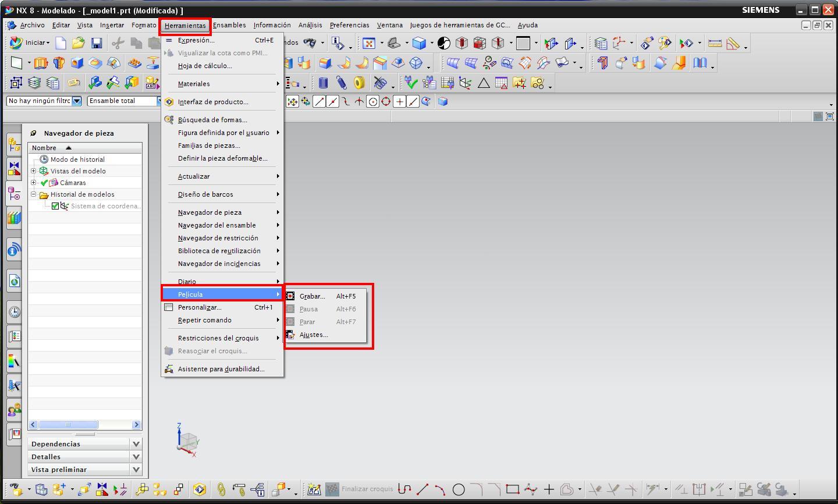Click the Grabar record icon
838x504 pixels.
click(x=290, y=296)
